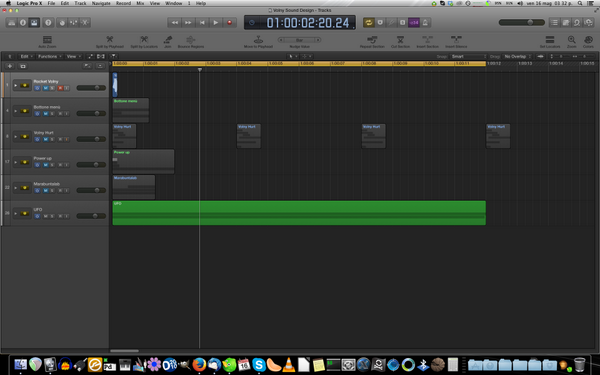The height and width of the screenshot is (375, 600).
Task: Click Split by Locators icon
Action: 144,39
